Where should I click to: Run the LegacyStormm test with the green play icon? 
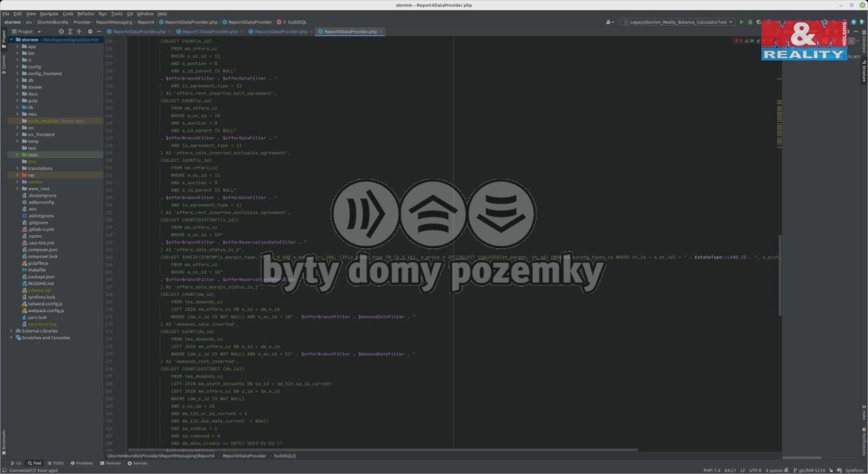click(741, 21)
